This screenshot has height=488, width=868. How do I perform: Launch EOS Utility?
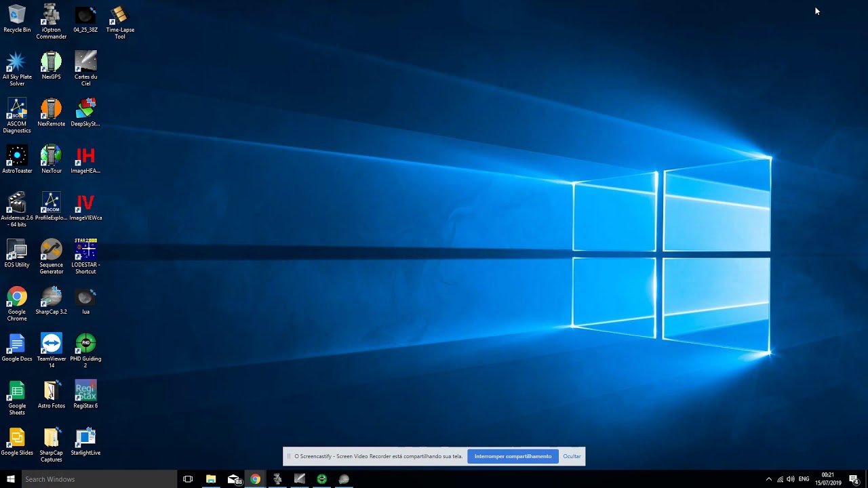click(x=17, y=253)
